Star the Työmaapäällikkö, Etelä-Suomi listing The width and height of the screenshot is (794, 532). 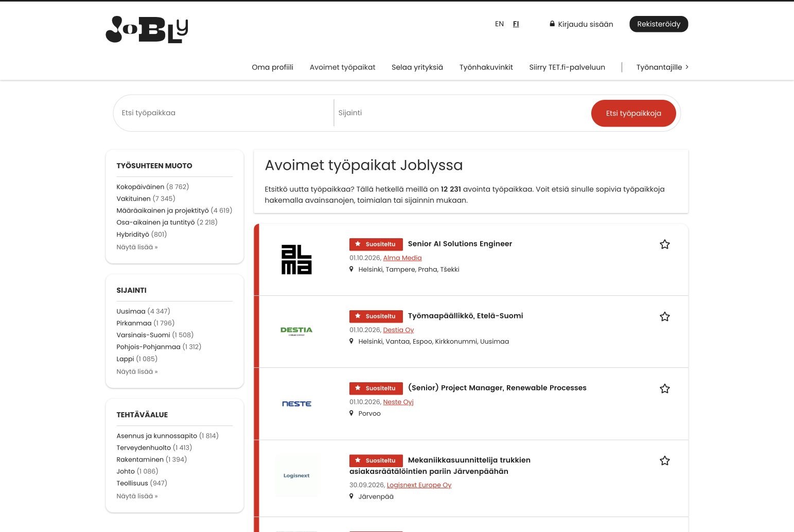pos(665,316)
